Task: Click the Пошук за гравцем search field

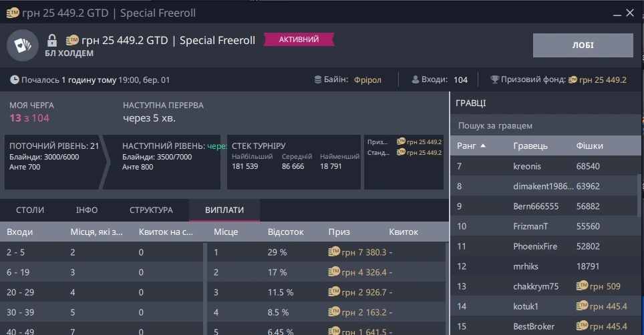Action: [544, 125]
